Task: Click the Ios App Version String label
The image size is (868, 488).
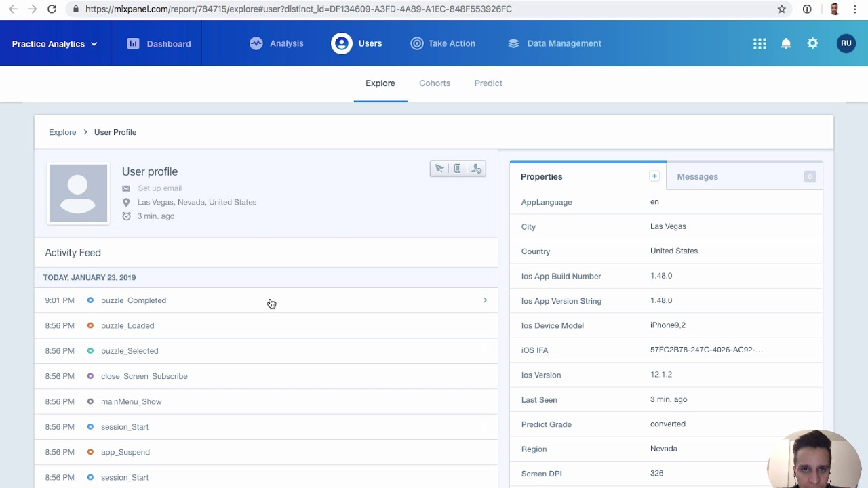Action: (x=561, y=301)
